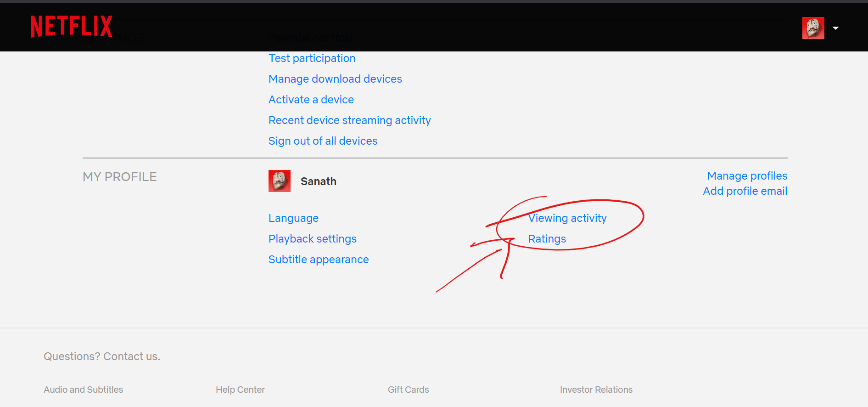868x407 pixels.
Task: Open Ratings link
Action: point(547,239)
